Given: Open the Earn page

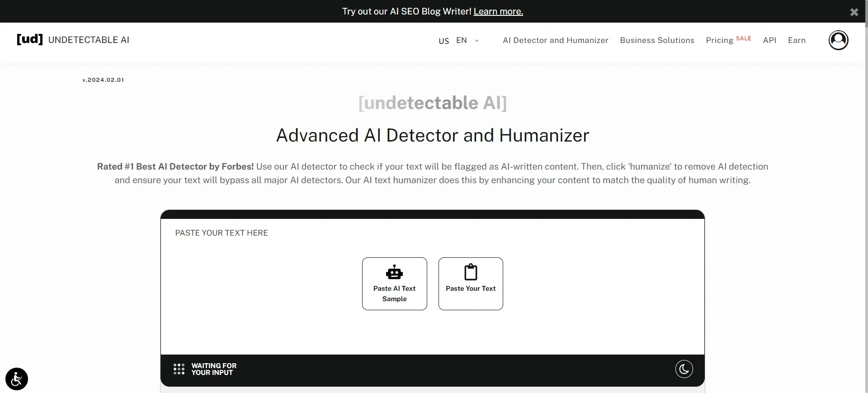Looking at the screenshot, I should pos(797,40).
